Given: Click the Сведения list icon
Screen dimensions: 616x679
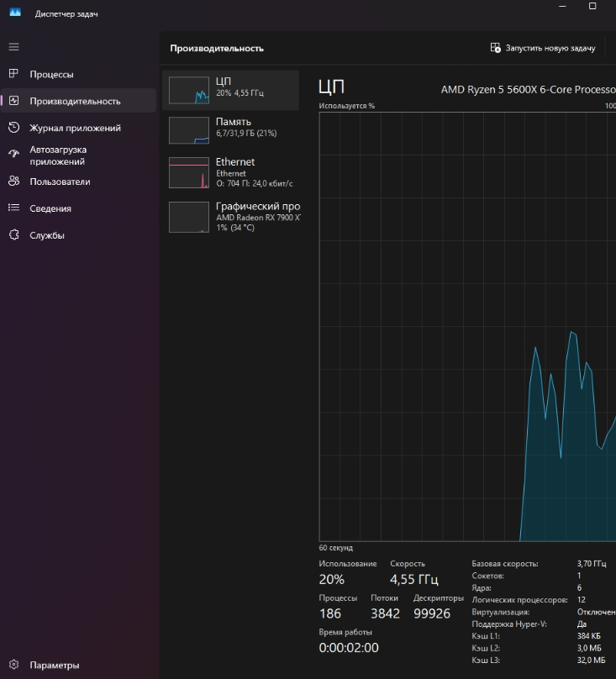Looking at the screenshot, I should (x=13, y=208).
